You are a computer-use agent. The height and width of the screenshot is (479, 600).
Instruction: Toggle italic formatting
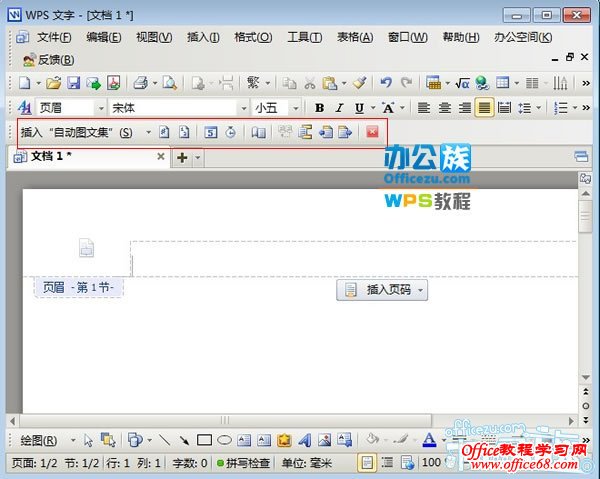coord(339,108)
